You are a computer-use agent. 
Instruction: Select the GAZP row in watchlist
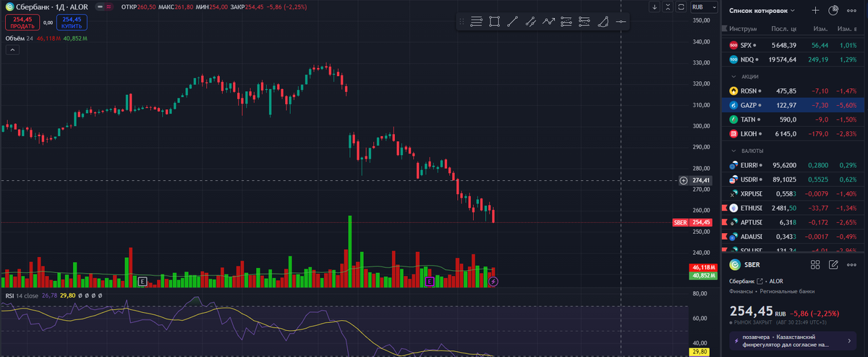pos(793,105)
